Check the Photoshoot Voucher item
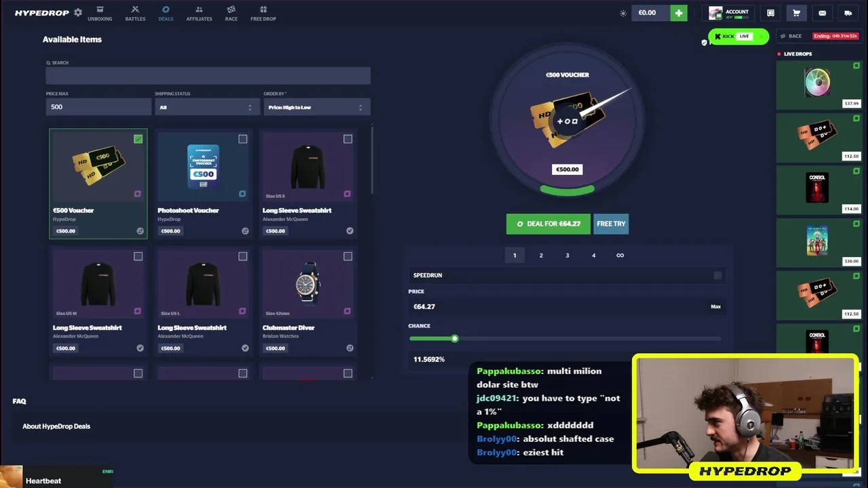868x488 pixels. (x=243, y=139)
